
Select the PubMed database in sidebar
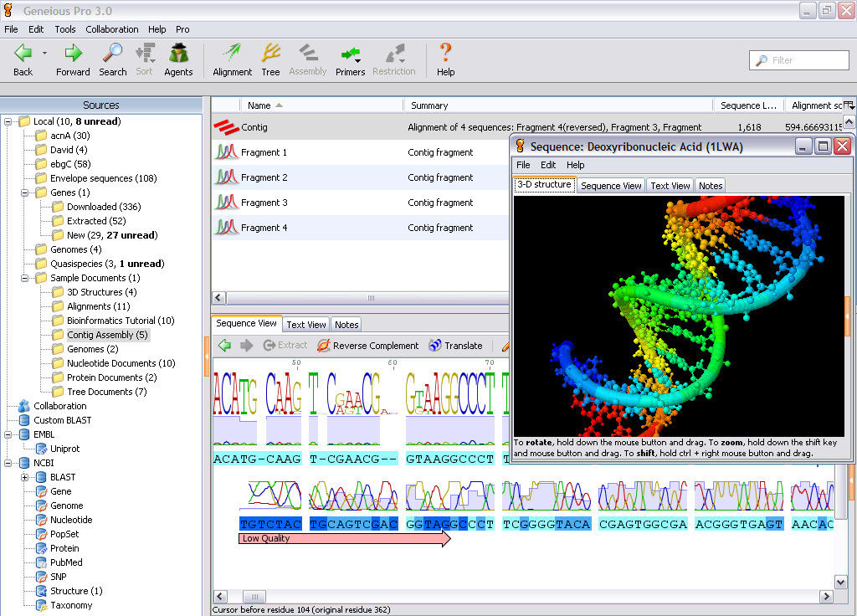(x=65, y=562)
